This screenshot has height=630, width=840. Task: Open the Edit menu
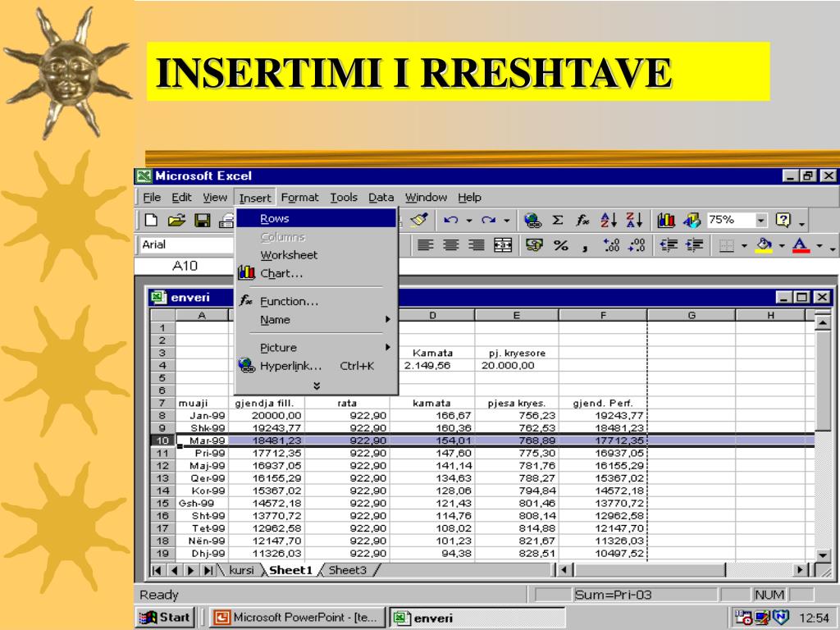click(x=181, y=198)
